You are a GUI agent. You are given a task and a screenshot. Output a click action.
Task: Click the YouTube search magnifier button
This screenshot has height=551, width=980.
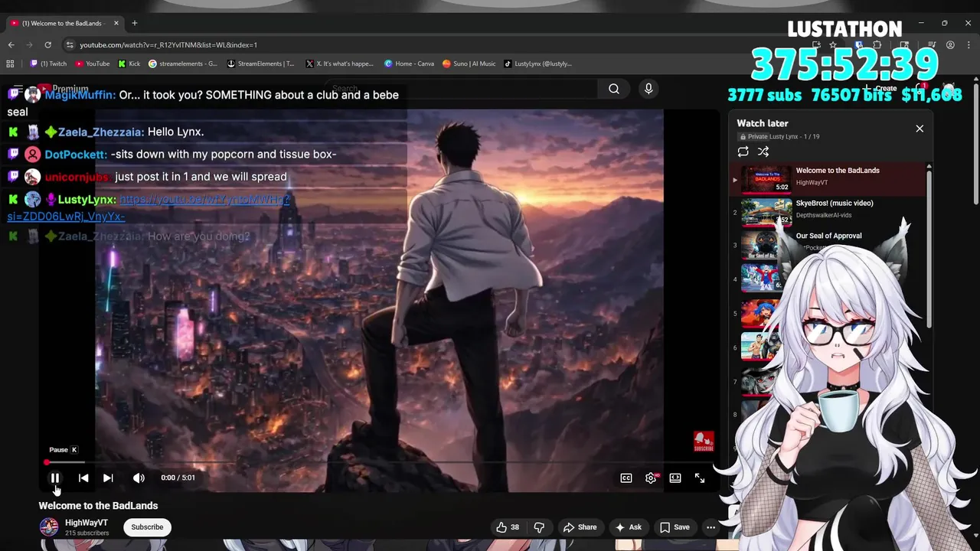[x=614, y=89]
